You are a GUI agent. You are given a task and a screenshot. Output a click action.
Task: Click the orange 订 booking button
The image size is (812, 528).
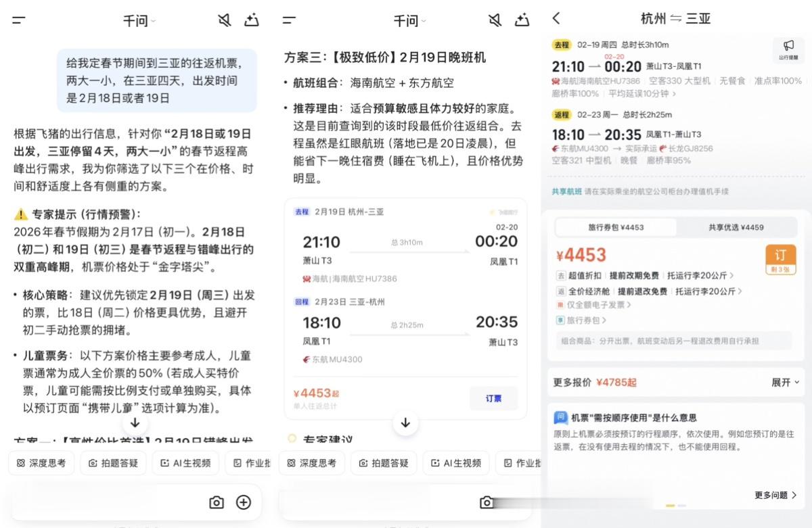[781, 261]
